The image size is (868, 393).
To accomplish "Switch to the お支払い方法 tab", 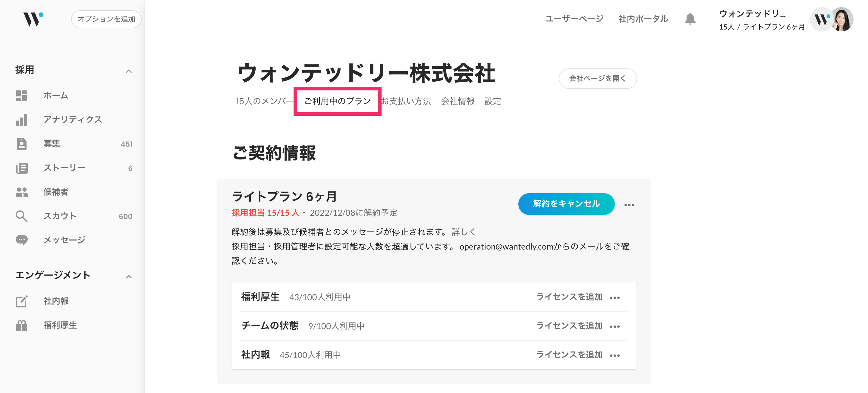I will [406, 101].
